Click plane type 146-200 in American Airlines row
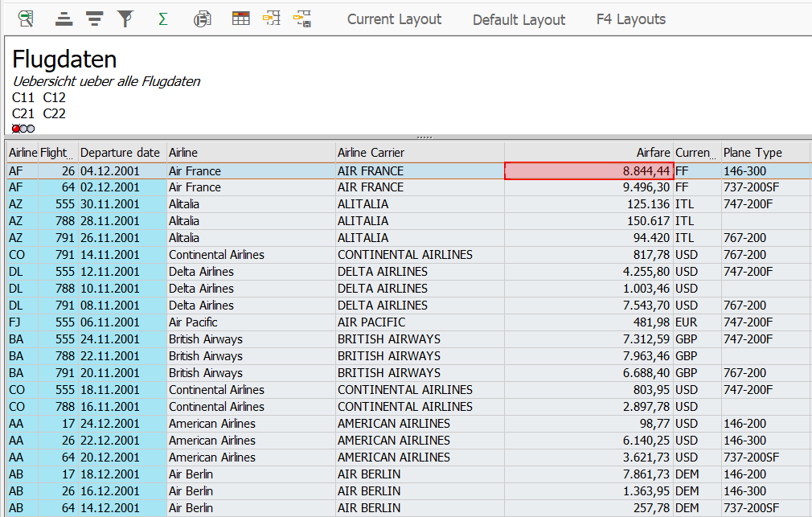812x517 pixels. (765, 423)
